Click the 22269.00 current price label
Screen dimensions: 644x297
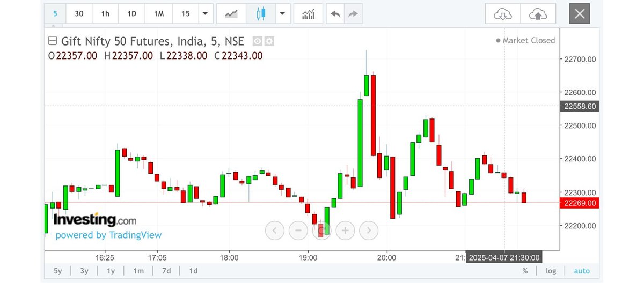pos(580,203)
